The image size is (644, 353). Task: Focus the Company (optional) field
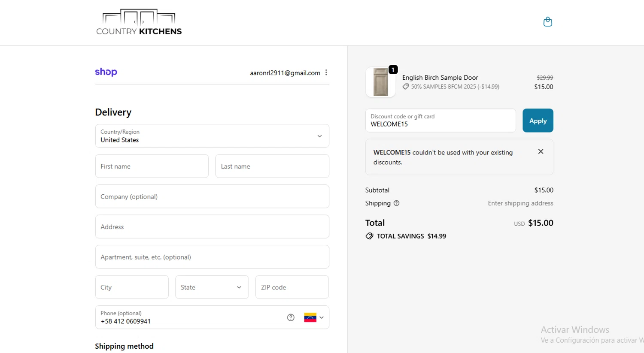(212, 196)
